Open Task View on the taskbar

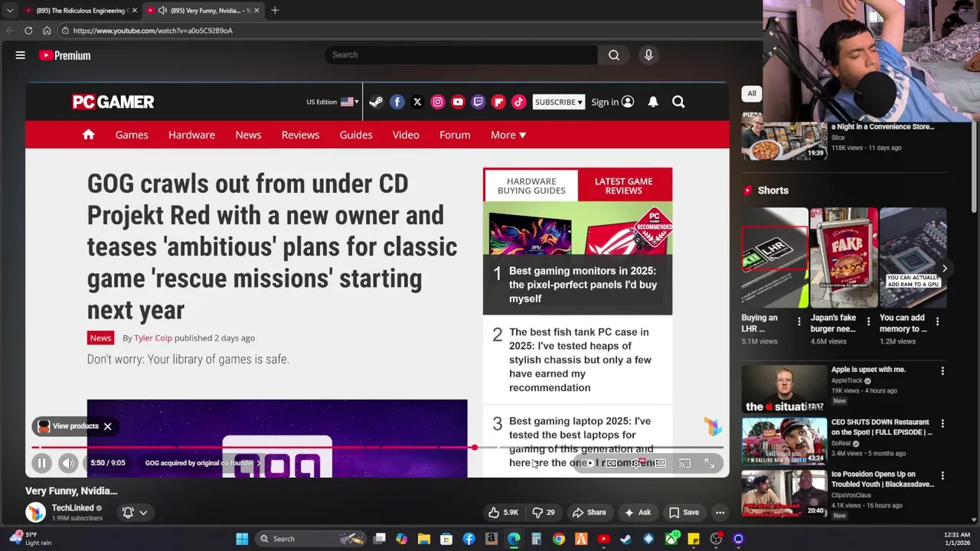[380, 539]
